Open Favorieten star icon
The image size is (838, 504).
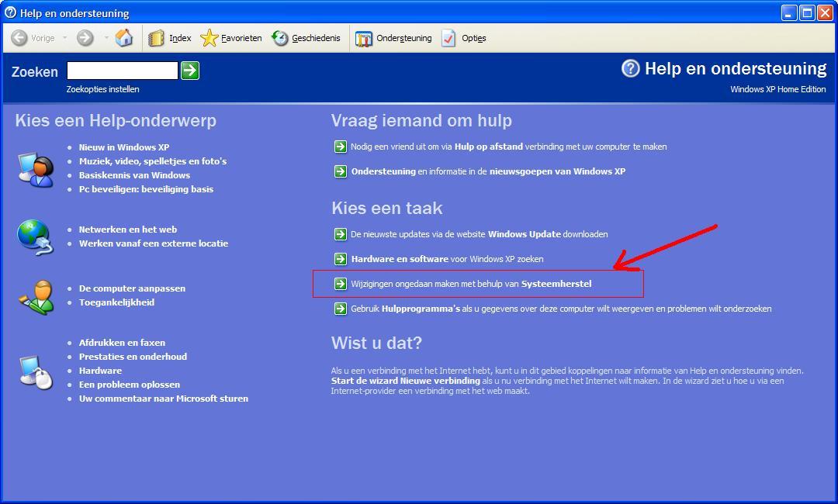pyautogui.click(x=209, y=38)
